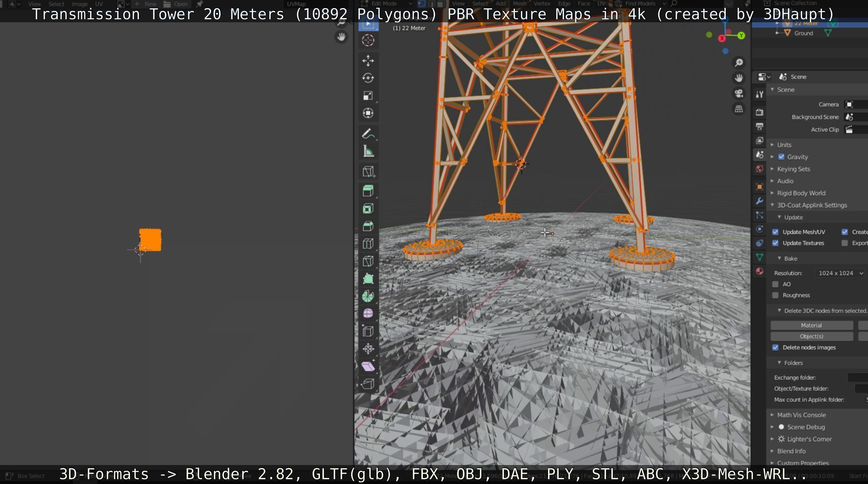The height and width of the screenshot is (484, 868).
Task: Uncheck Update Mesh/UV
Action: (x=775, y=232)
